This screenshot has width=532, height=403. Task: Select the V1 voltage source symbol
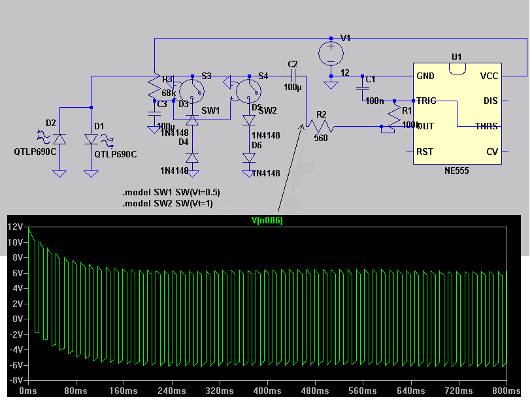coord(331,54)
